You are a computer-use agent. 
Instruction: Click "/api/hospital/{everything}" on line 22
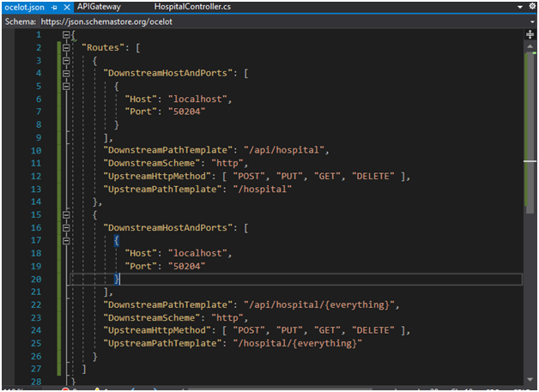[319, 305]
